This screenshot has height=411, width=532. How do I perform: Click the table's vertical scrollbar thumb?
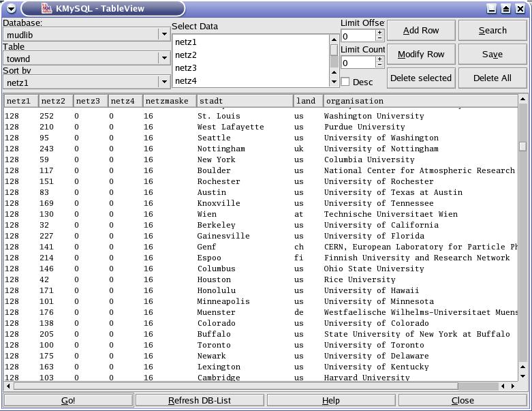click(x=523, y=146)
